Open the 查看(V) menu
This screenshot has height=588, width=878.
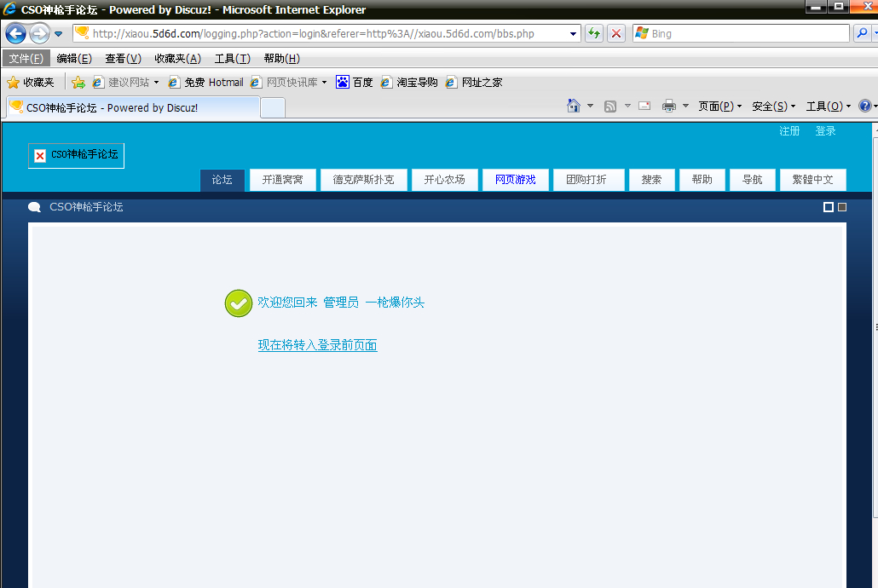click(x=124, y=58)
